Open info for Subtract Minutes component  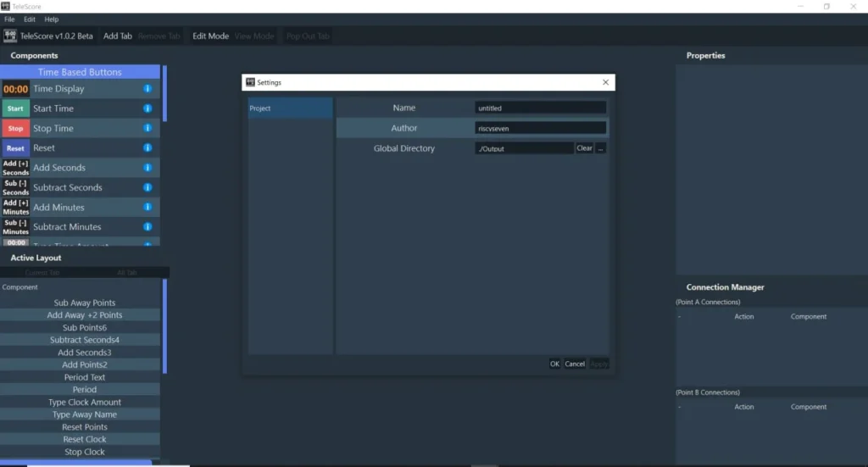(x=147, y=227)
